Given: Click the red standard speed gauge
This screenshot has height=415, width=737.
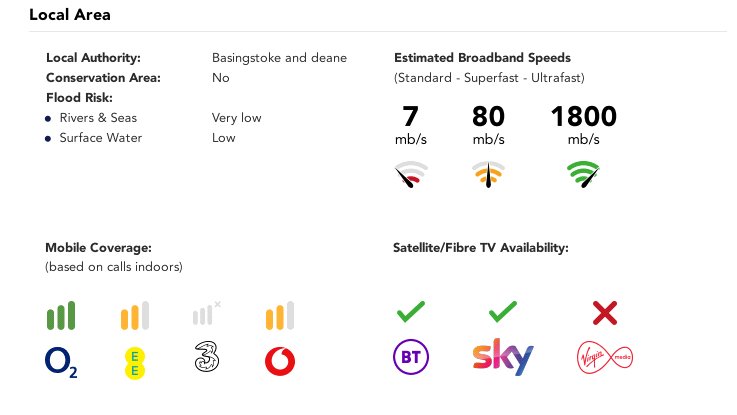Looking at the screenshot, I should click(411, 174).
